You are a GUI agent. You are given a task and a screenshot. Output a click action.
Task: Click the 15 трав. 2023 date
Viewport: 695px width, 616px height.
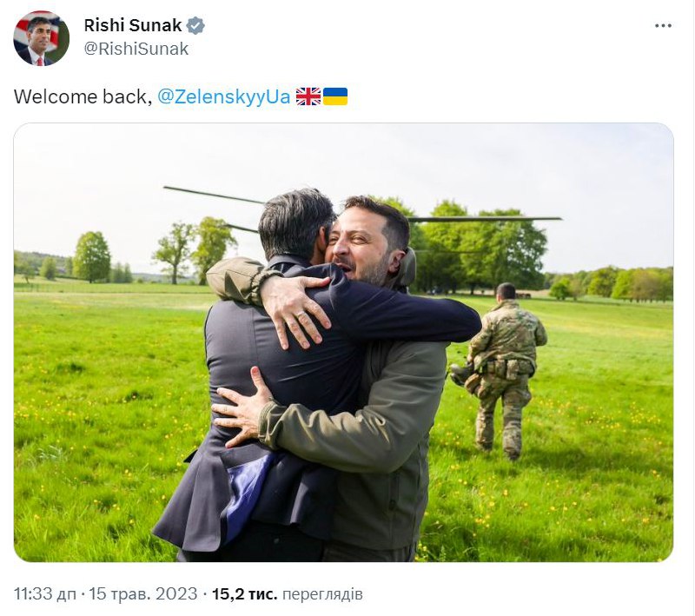(143, 593)
